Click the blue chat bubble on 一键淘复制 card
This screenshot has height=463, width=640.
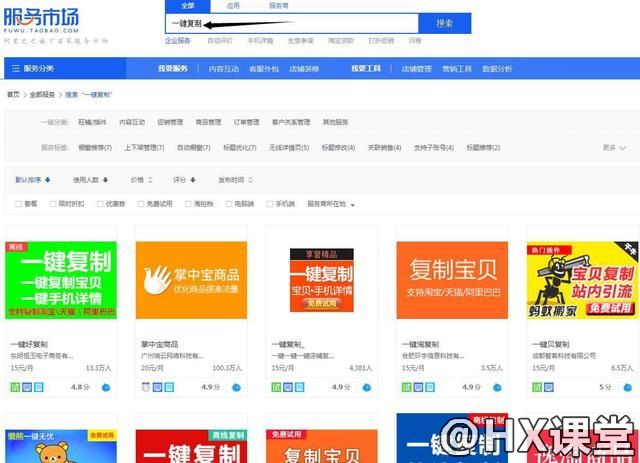tap(497, 387)
